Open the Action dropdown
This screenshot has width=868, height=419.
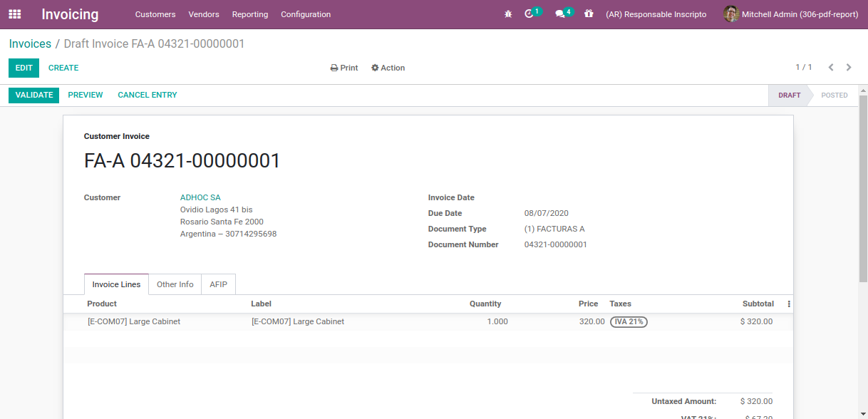(x=388, y=68)
